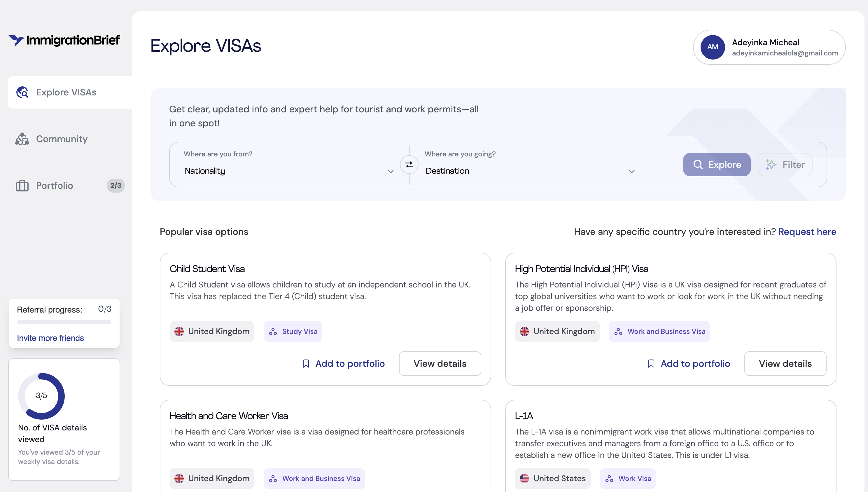Follow the Request here link
The width and height of the screenshot is (868, 492).
pos(807,232)
